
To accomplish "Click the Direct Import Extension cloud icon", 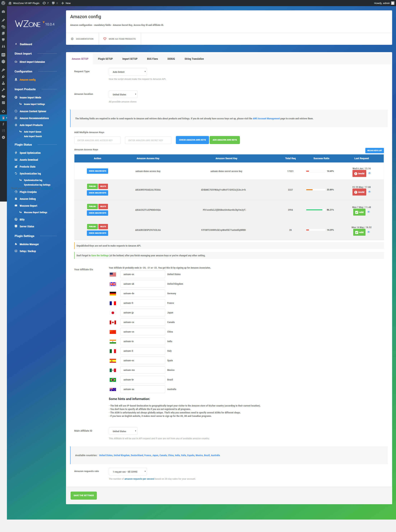I will point(16,62).
